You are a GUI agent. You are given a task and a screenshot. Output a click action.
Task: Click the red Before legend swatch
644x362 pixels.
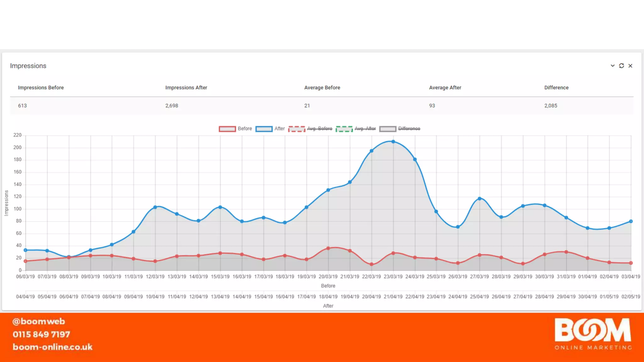(227, 129)
